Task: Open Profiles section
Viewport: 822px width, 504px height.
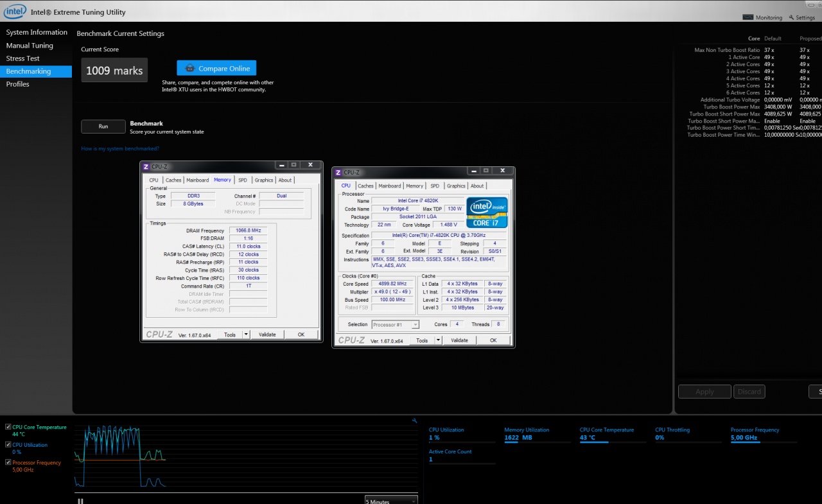Action: [18, 84]
